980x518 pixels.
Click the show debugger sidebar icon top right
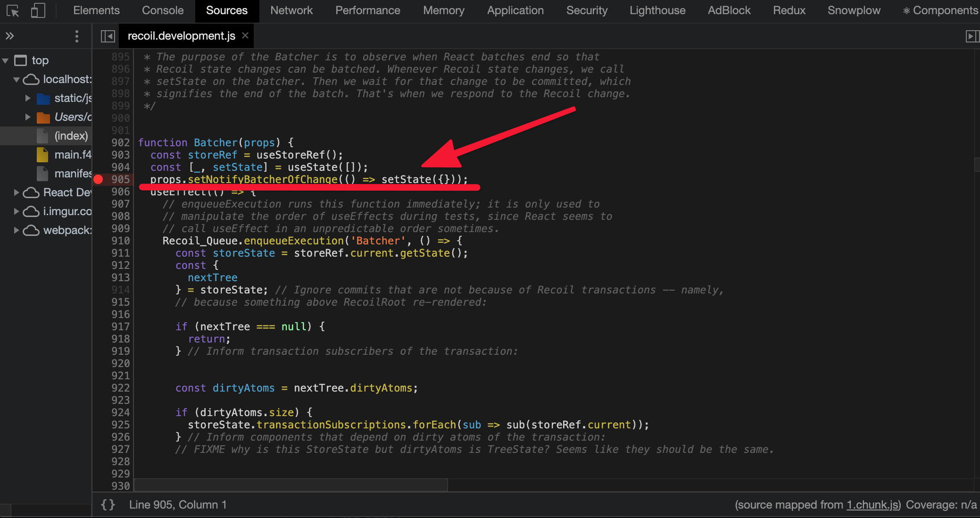click(972, 35)
